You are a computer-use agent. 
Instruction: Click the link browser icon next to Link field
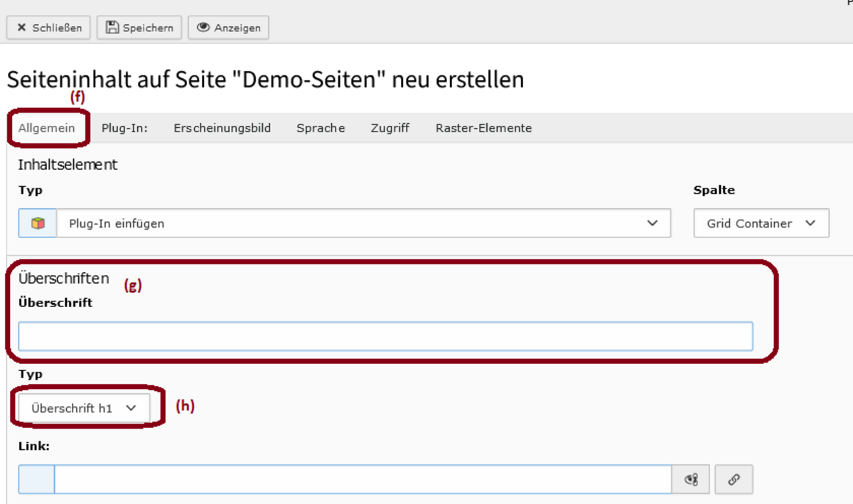pos(691,480)
